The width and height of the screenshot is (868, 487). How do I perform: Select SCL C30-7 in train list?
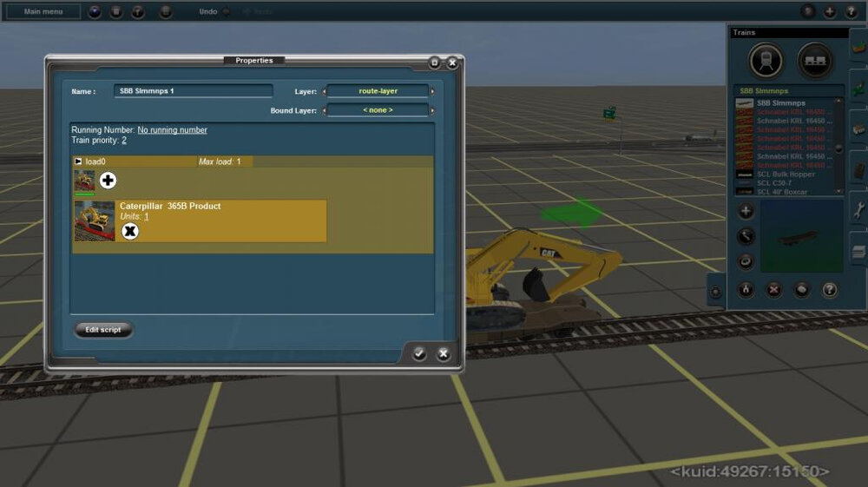point(786,182)
